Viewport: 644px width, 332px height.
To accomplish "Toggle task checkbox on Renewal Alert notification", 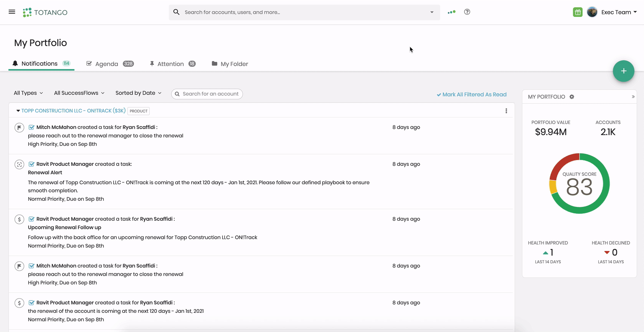I will (x=31, y=164).
